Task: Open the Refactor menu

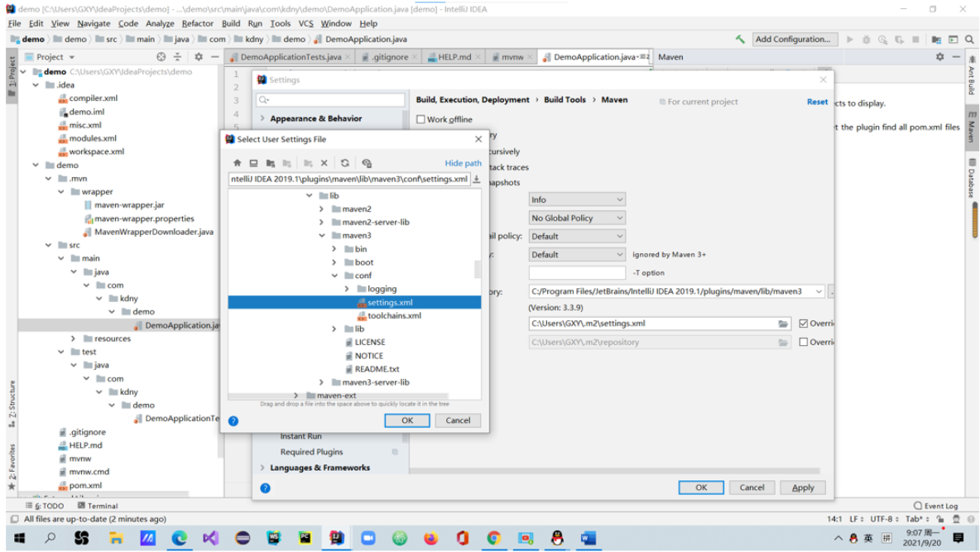Action: (198, 23)
